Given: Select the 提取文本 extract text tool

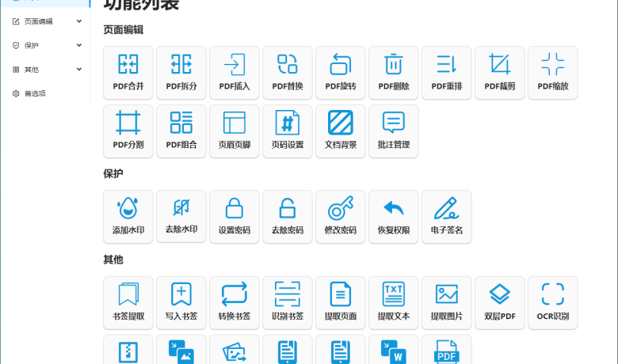Looking at the screenshot, I should (393, 302).
